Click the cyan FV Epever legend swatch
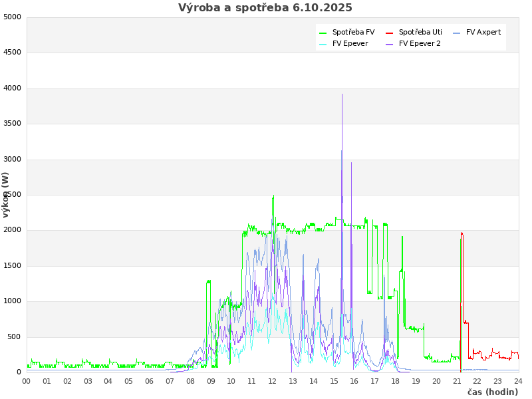532x399 pixels. 323,45
